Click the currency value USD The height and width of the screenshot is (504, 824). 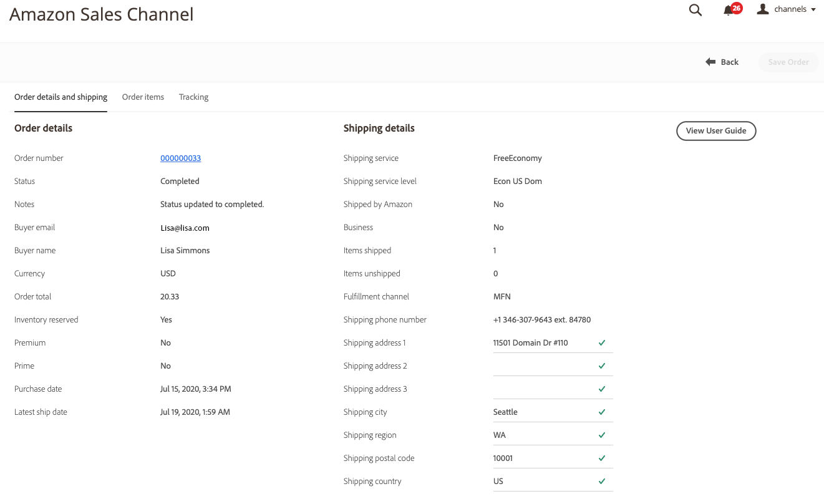click(168, 273)
